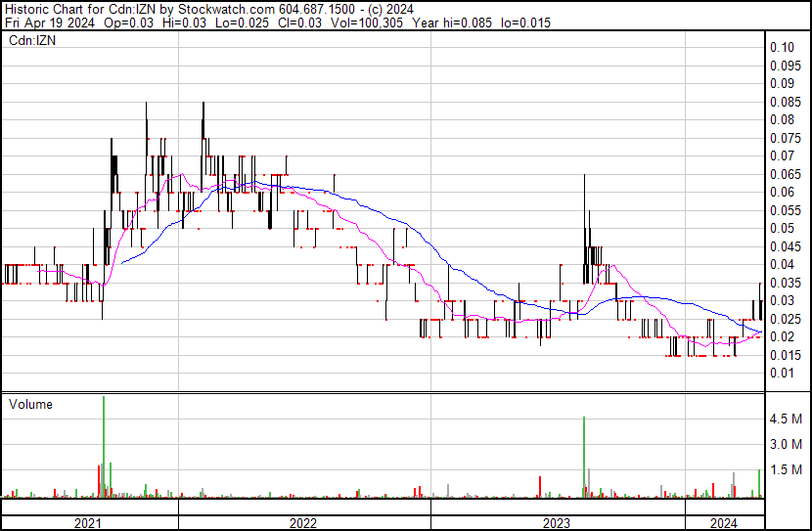Click the chart title mentioning Stockwatch.com
This screenshot has height=531, width=812.
[208, 9]
